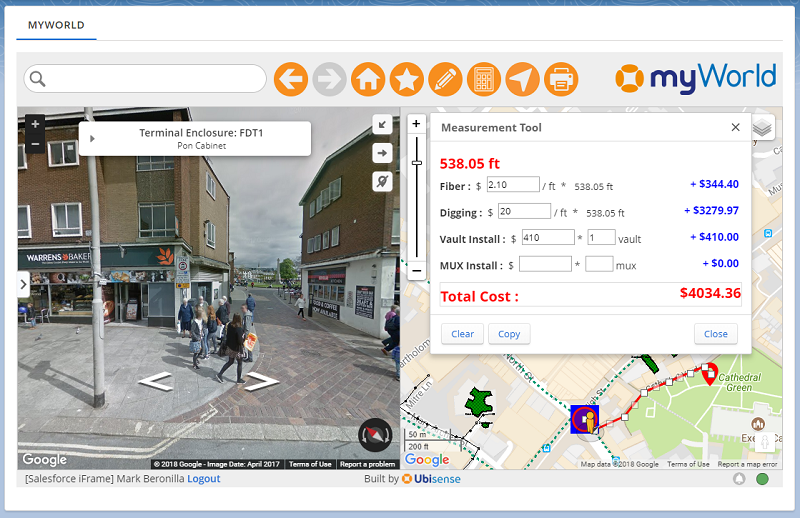The height and width of the screenshot is (518, 800).
Task: Switch to the MYWORLD tab
Action: click(x=56, y=25)
